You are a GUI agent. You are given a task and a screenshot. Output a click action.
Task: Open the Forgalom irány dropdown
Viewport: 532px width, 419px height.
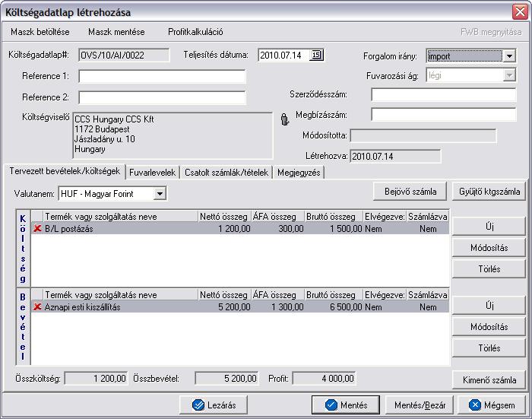click(x=509, y=56)
